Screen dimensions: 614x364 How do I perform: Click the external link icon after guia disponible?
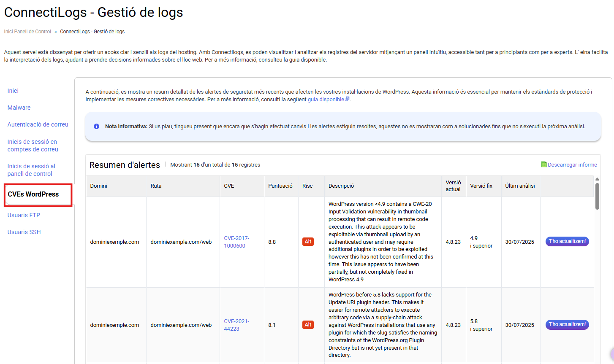pos(347,99)
